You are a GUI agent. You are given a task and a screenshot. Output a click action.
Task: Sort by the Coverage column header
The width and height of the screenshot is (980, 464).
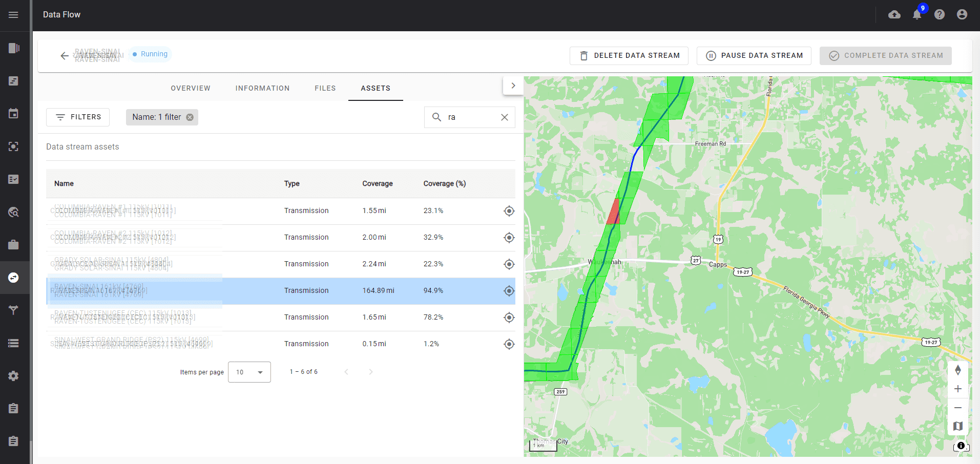(x=378, y=184)
